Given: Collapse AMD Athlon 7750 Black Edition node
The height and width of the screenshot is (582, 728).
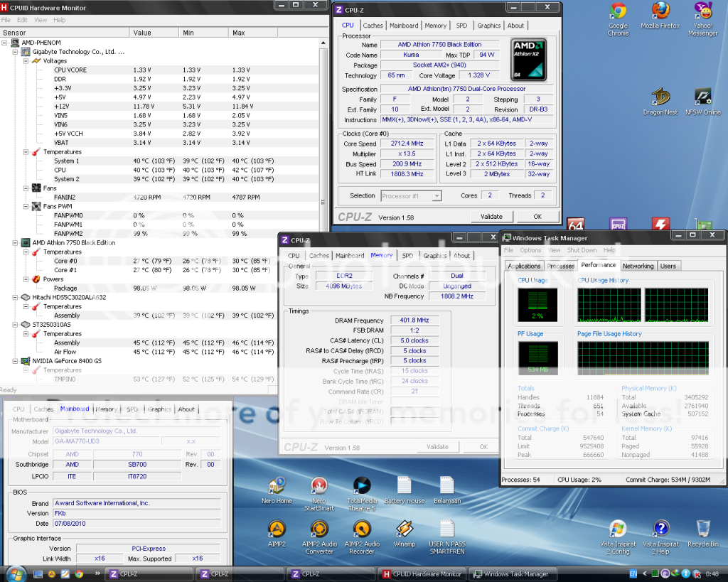Looking at the screenshot, I should coord(16,243).
